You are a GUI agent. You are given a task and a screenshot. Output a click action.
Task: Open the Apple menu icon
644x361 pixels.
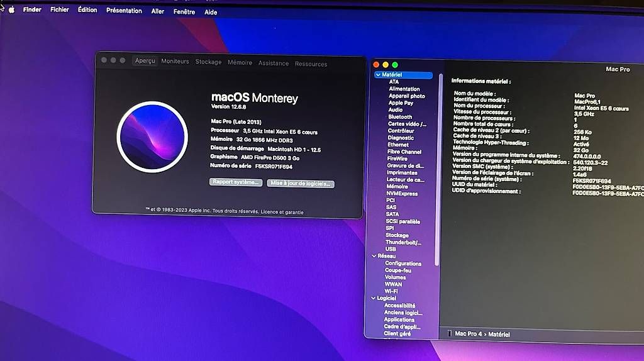click(11, 9)
